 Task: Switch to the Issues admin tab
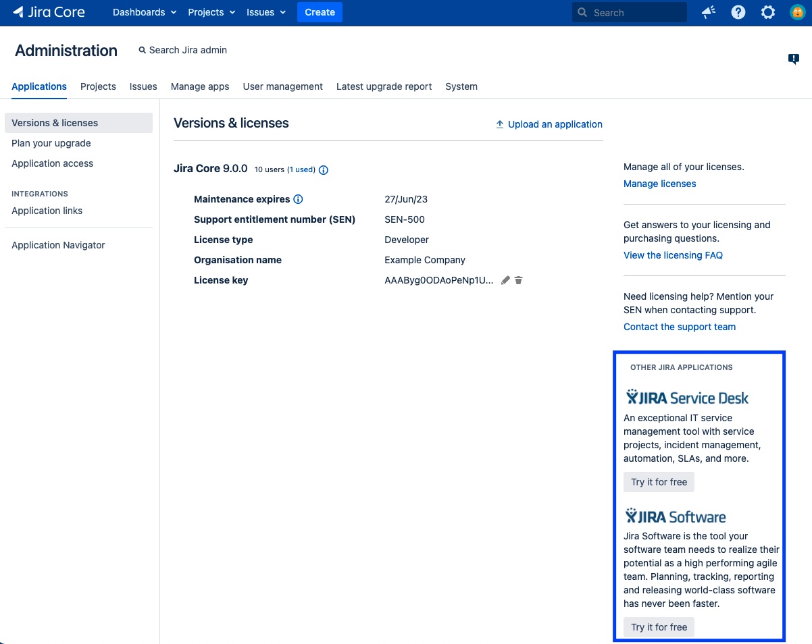click(143, 86)
